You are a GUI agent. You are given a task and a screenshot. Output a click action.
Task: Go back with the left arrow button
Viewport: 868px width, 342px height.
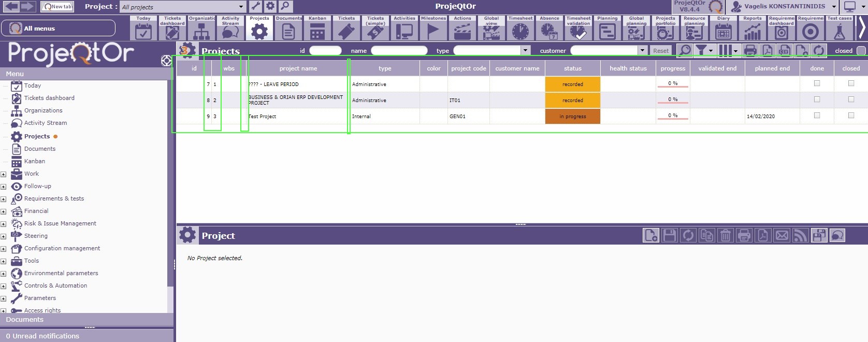click(11, 6)
